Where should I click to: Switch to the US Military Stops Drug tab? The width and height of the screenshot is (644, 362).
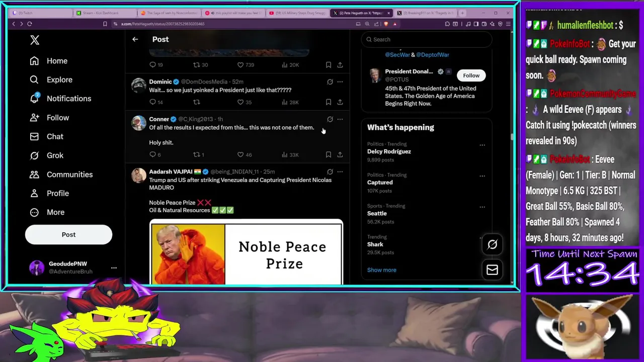click(298, 13)
